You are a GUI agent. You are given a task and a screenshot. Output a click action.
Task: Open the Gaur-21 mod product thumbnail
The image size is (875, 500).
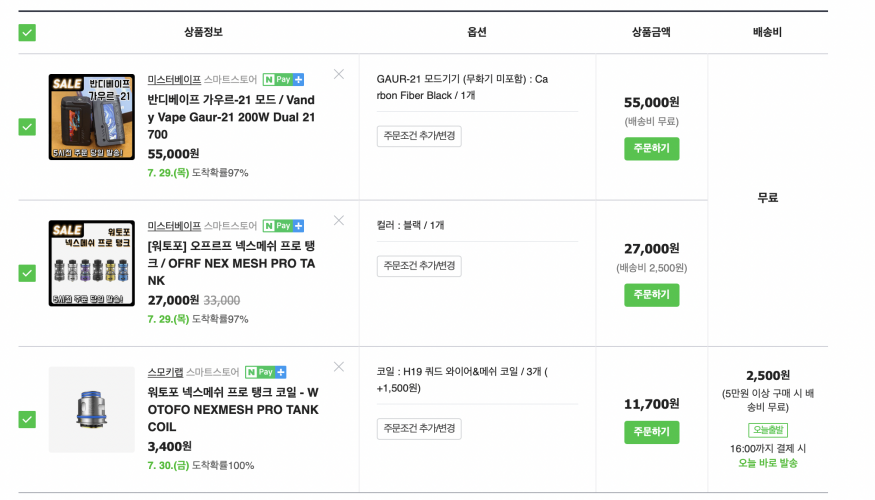coord(92,117)
